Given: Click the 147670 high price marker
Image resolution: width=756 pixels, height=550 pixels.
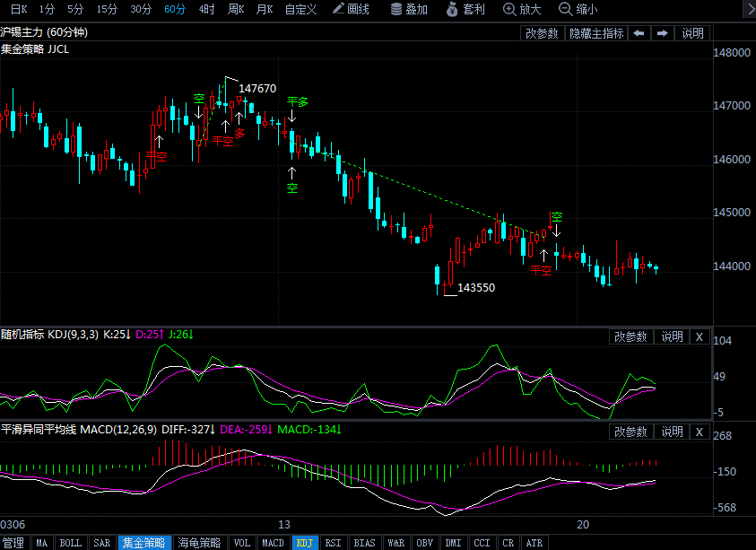Looking at the screenshot, I should tap(257, 89).
